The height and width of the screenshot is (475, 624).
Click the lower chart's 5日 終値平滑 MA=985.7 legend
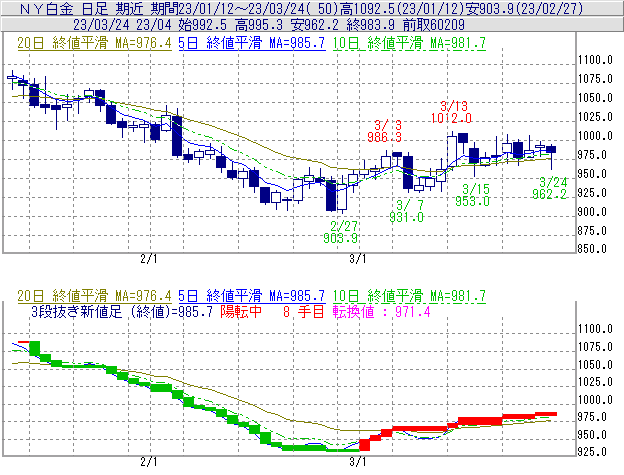point(252,296)
